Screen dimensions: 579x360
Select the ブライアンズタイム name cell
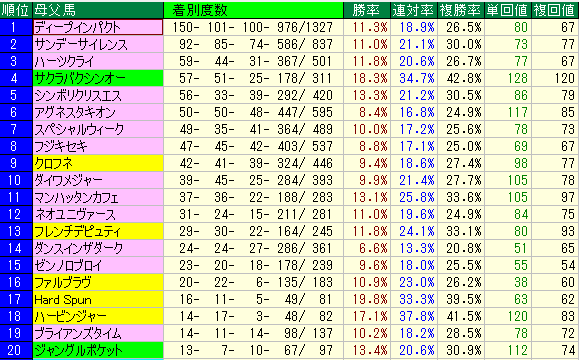click(x=98, y=333)
